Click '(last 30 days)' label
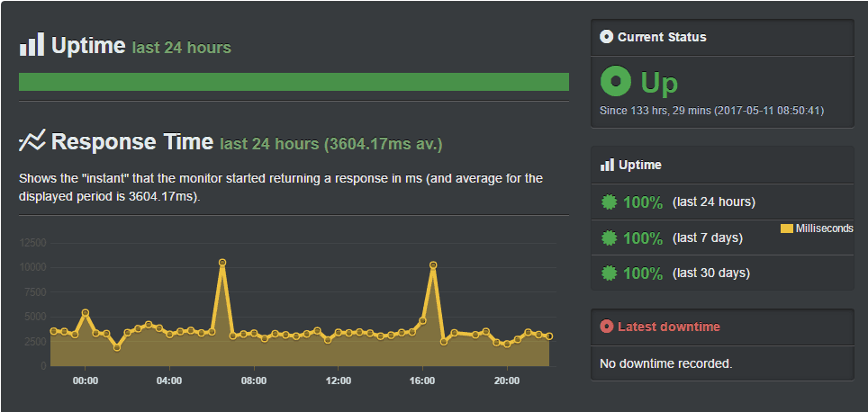868x412 pixels. tap(710, 273)
